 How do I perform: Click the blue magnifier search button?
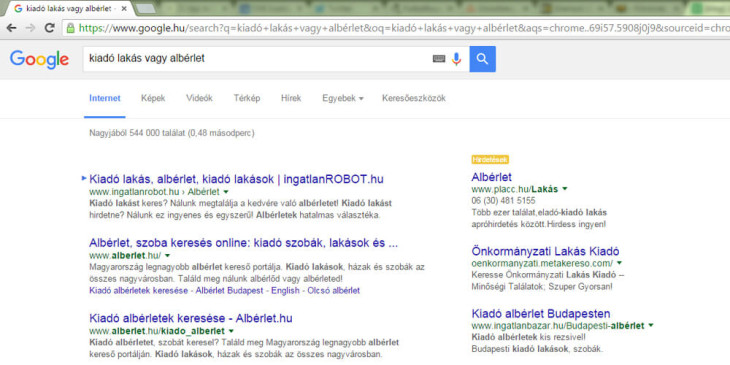pos(482,59)
